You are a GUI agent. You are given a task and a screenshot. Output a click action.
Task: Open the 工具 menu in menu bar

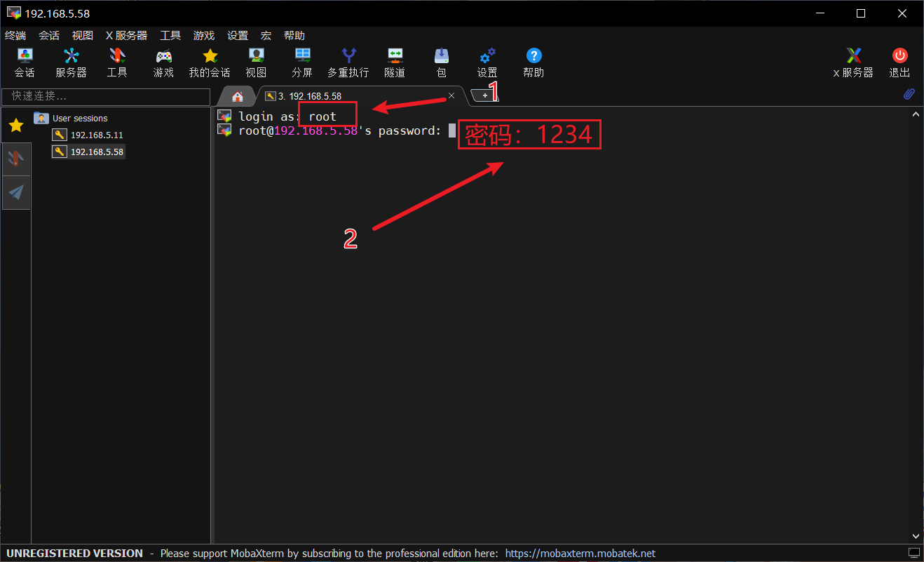tap(170, 36)
